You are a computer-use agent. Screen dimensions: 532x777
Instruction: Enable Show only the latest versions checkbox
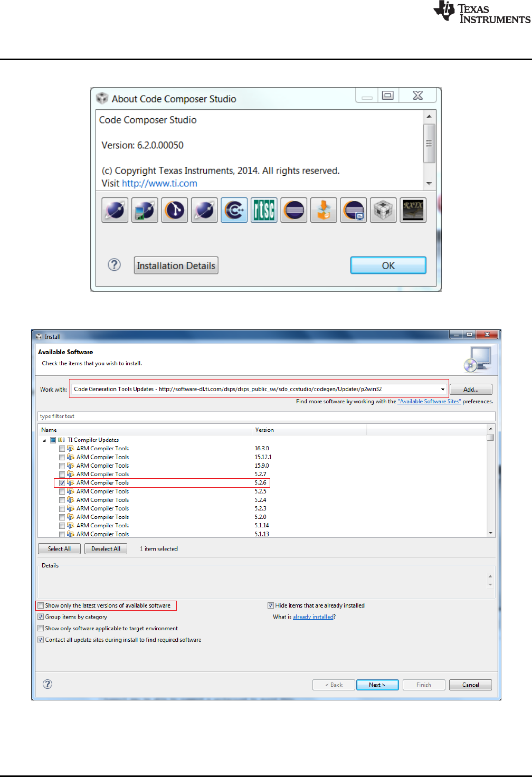click(41, 605)
